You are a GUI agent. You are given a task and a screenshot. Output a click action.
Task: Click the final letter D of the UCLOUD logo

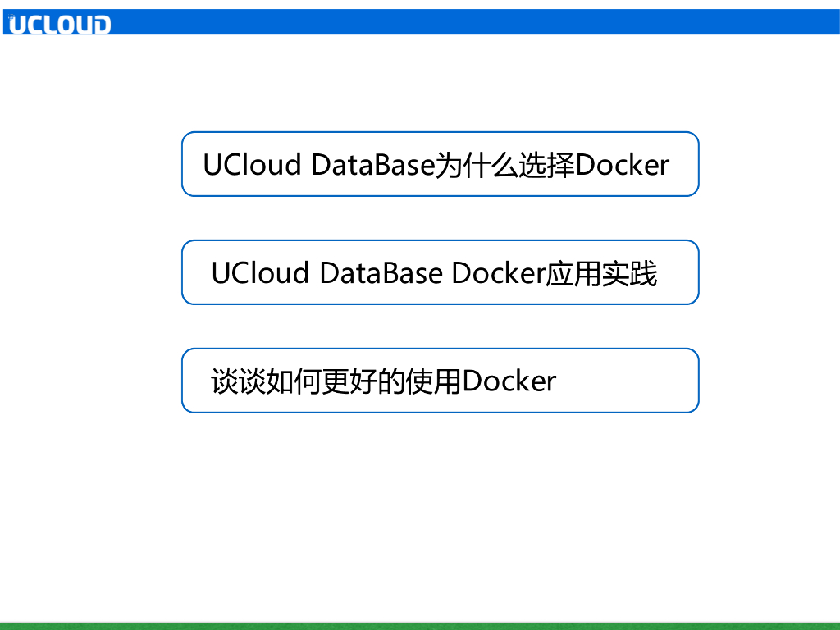[x=100, y=25]
